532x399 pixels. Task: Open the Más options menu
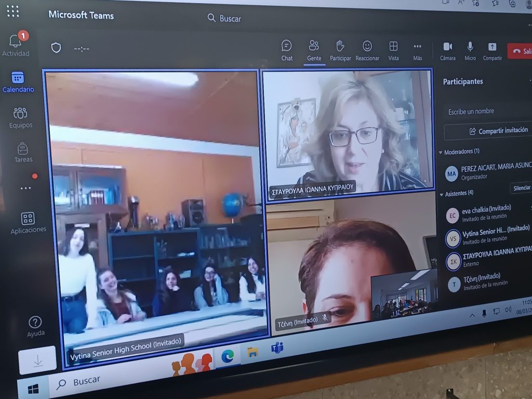418,50
